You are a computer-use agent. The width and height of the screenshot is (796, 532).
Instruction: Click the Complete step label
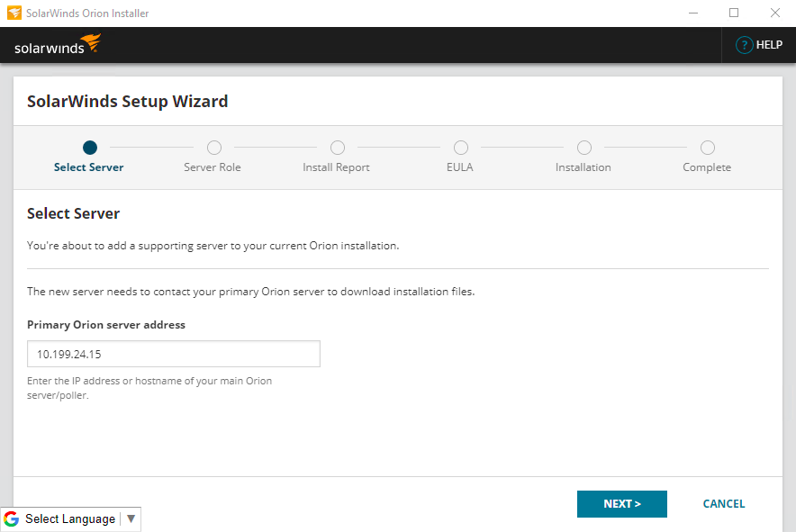click(x=707, y=167)
